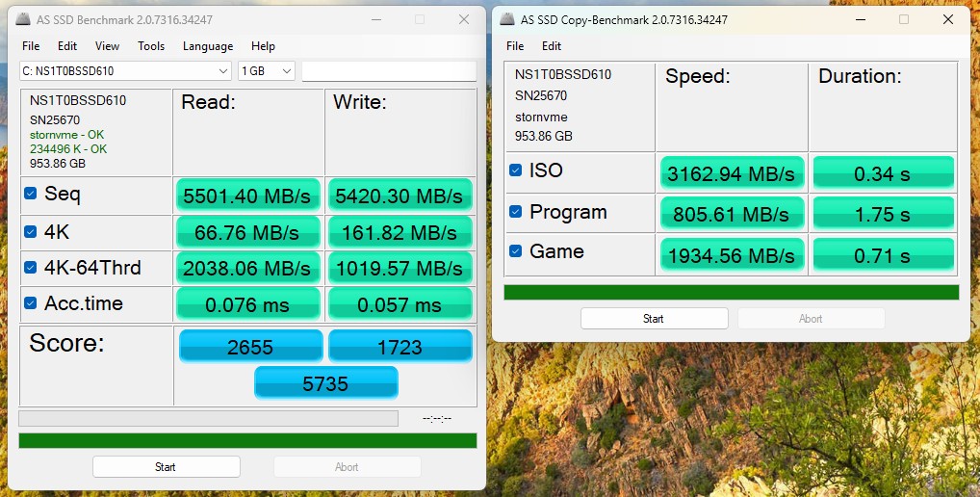Viewport: 980px width, 497px height.
Task: Open the Tools menu
Action: coord(151,46)
